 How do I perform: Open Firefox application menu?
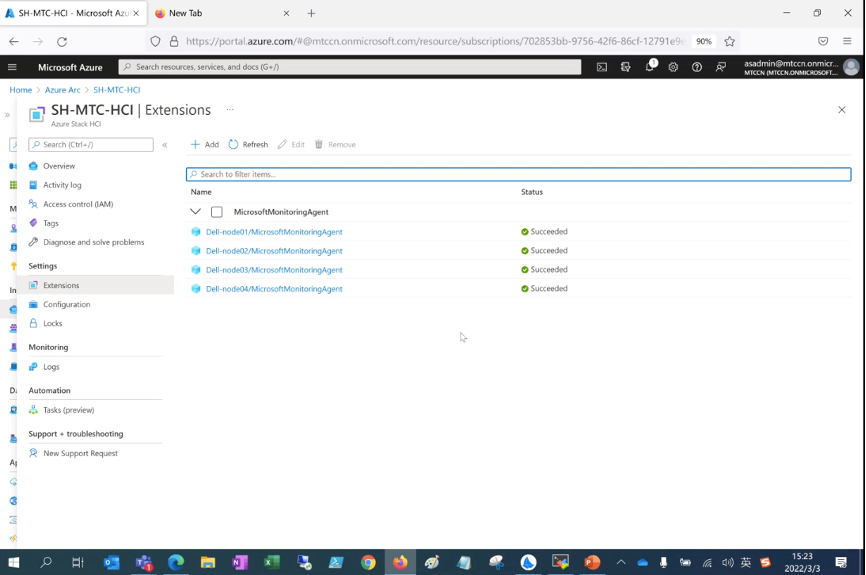[x=847, y=41]
